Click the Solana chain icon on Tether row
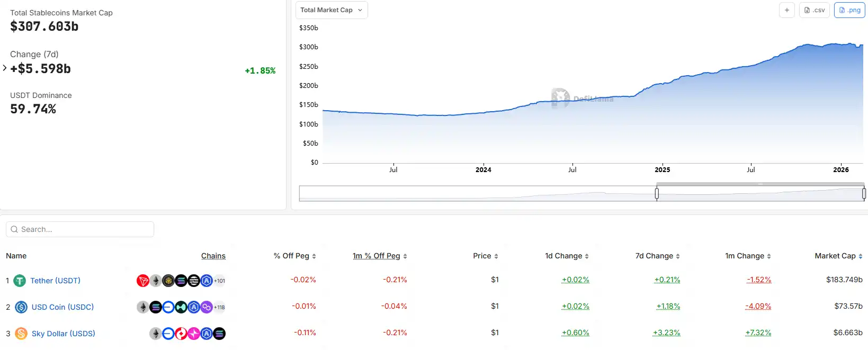The width and height of the screenshot is (868, 350). (181, 281)
